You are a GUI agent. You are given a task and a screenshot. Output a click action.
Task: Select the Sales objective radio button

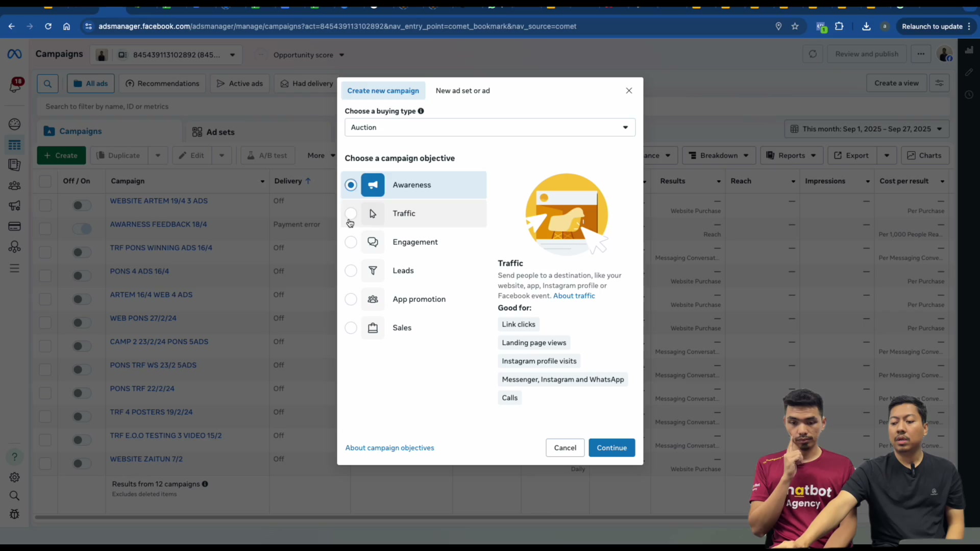point(351,328)
